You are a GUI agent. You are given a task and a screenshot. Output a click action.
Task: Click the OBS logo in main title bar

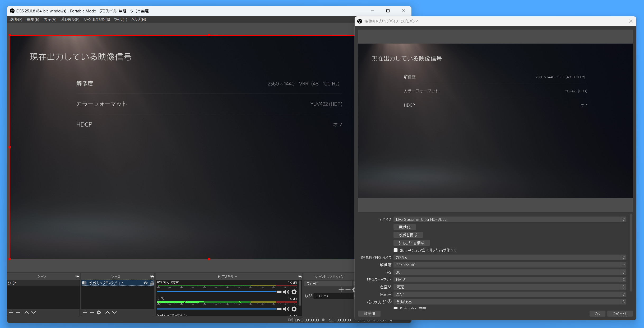12,11
